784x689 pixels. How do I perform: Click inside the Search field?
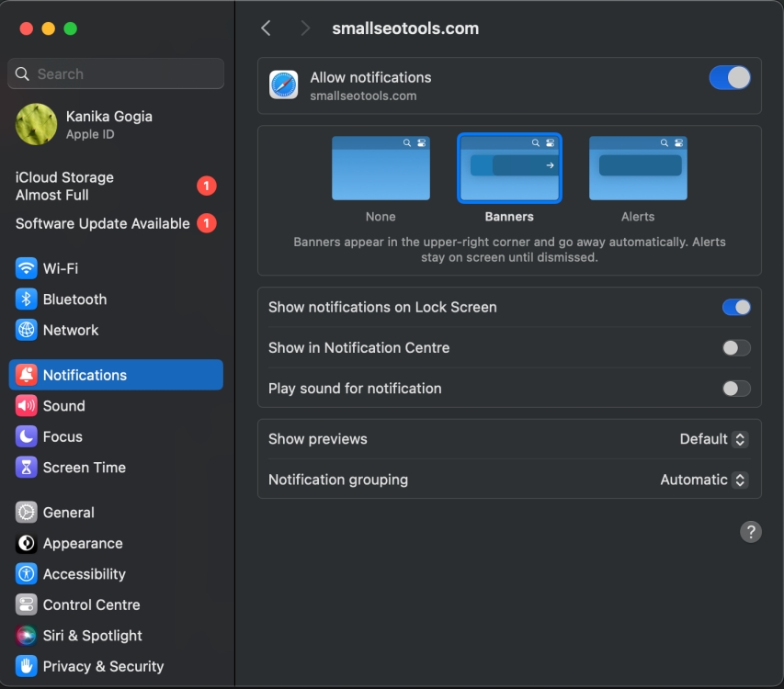[115, 73]
